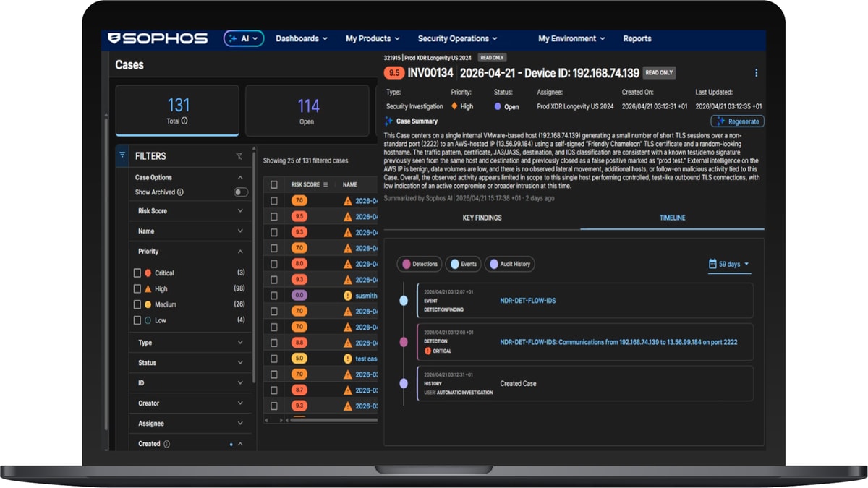Clear filters with the funnel-x icon

point(239,156)
